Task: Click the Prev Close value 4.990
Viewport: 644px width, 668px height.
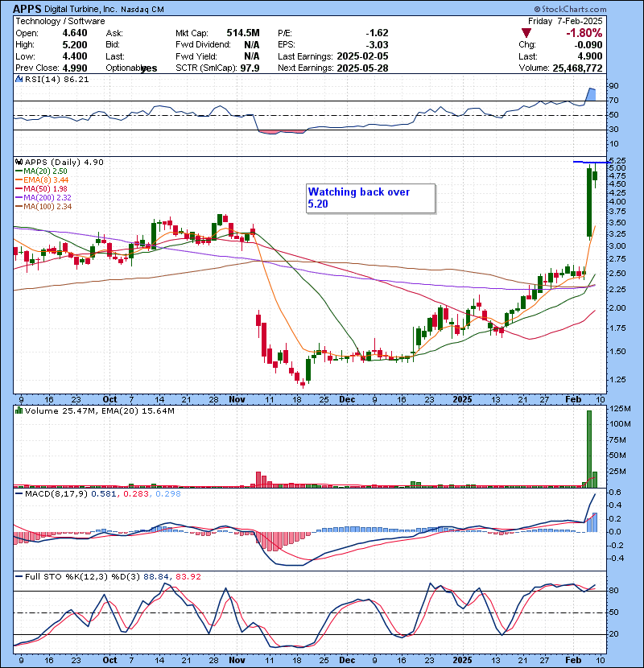Action: [x=75, y=68]
